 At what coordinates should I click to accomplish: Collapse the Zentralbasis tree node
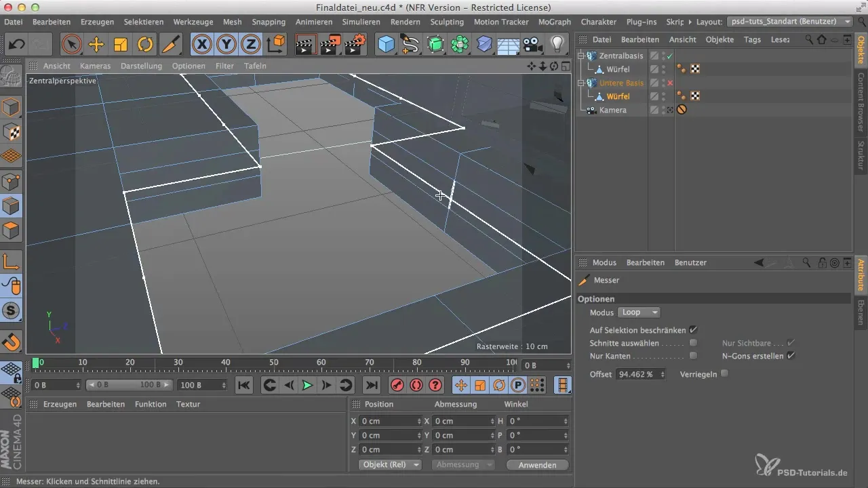(580, 56)
